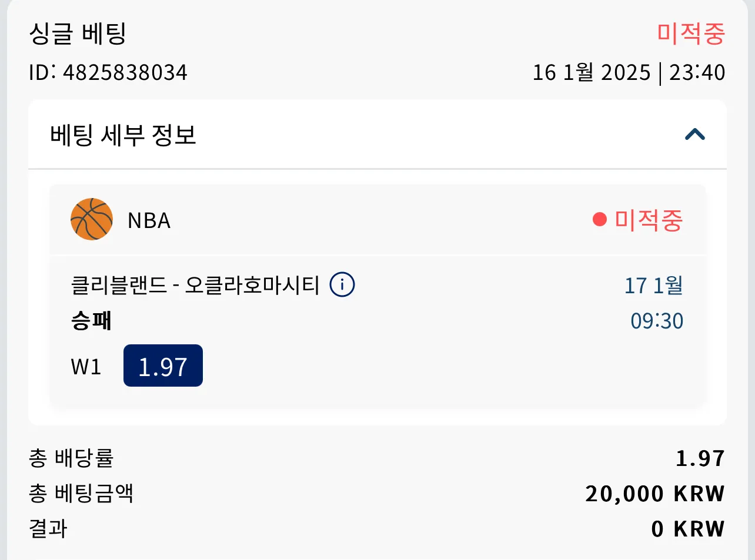Select the 1.97 odds badge
Image resolution: width=755 pixels, height=560 pixels.
(x=163, y=365)
